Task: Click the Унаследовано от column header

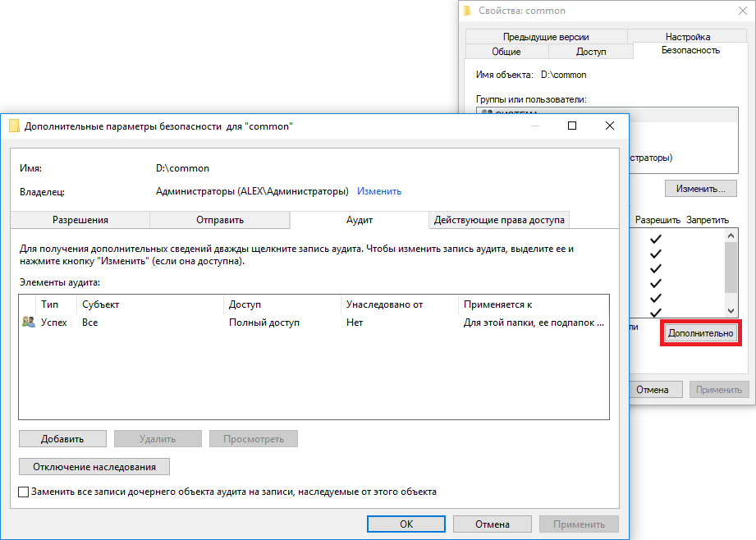Action: pos(399,304)
